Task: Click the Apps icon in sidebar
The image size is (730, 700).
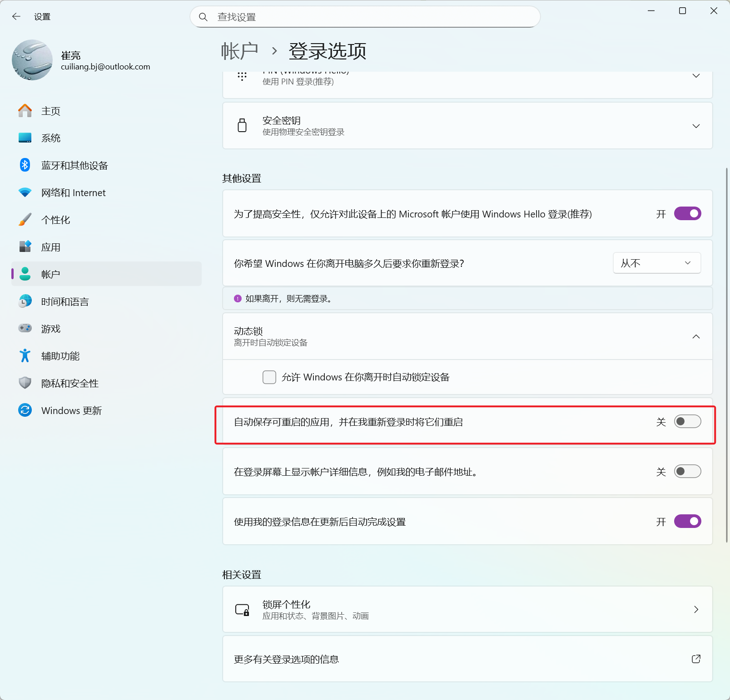Action: pos(25,247)
